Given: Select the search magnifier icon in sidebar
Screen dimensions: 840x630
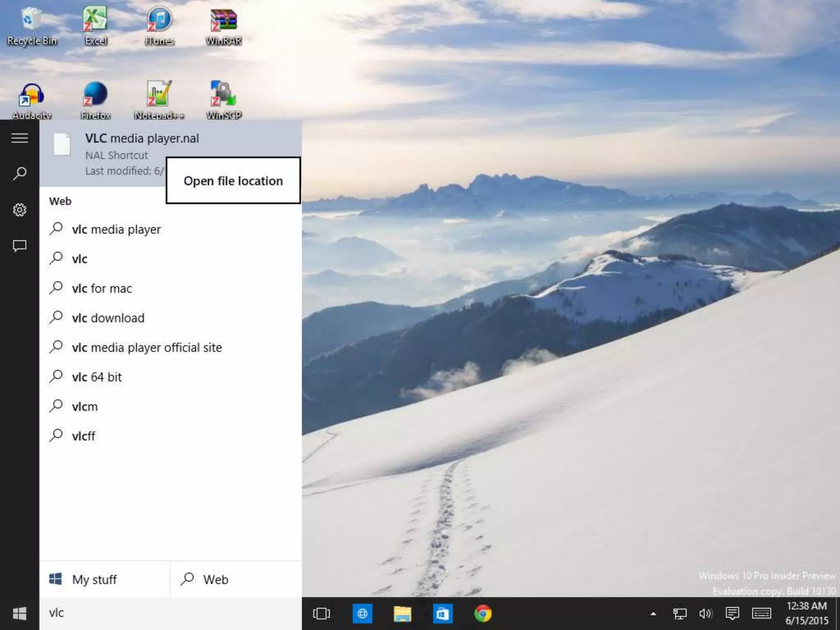Looking at the screenshot, I should coord(20,173).
